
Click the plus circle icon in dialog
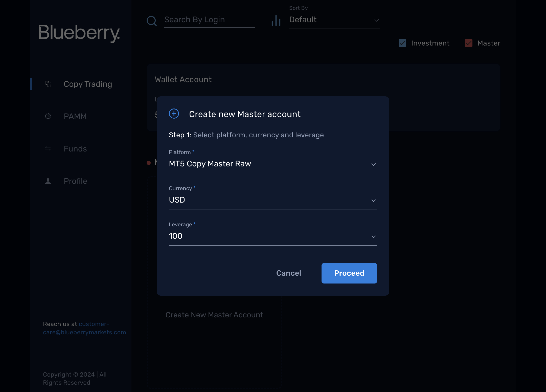click(x=174, y=114)
